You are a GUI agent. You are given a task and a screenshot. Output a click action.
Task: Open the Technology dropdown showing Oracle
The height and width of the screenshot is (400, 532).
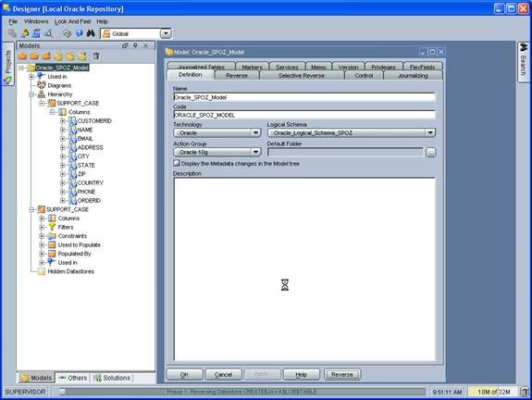pos(255,132)
